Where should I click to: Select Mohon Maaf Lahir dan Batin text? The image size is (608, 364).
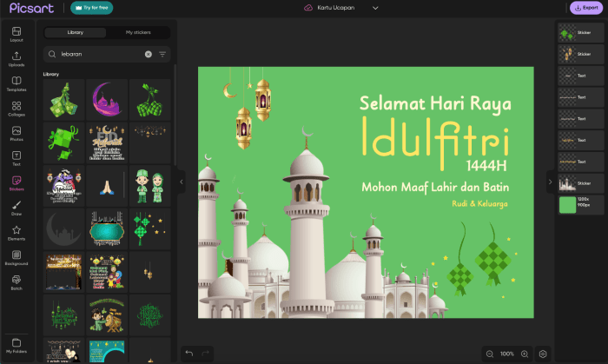(x=435, y=188)
